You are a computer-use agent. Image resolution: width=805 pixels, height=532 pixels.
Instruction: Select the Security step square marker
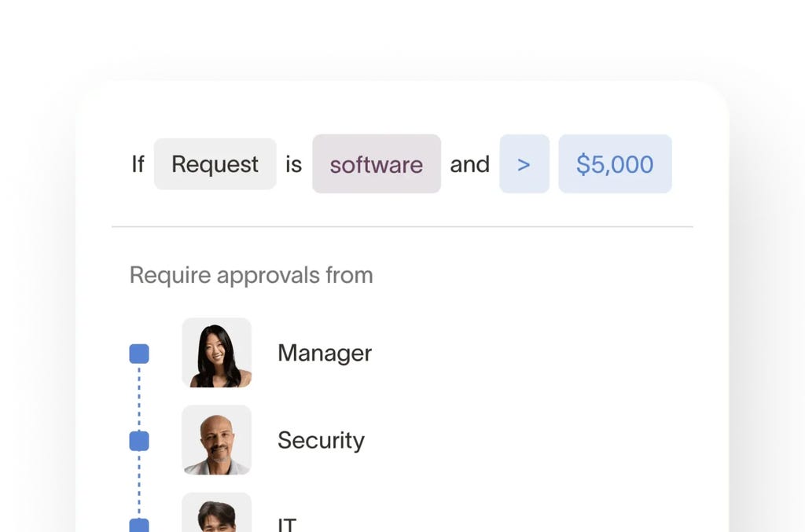tap(139, 441)
